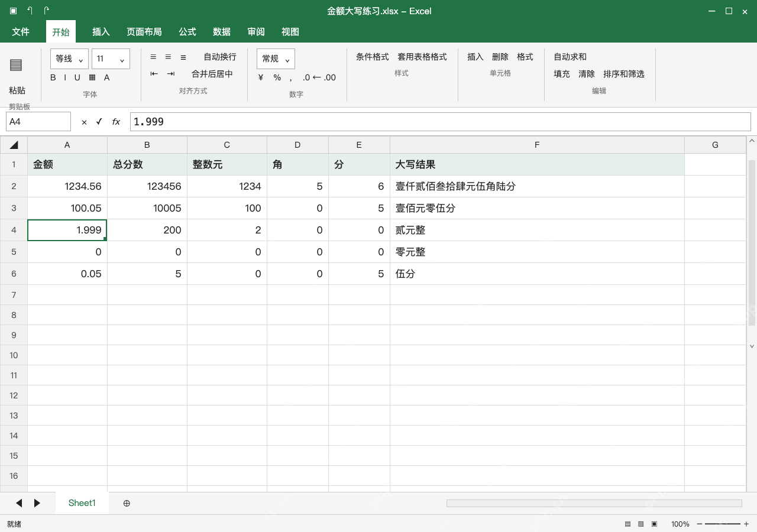Switch to the 公式 ribbon tab

tap(187, 32)
